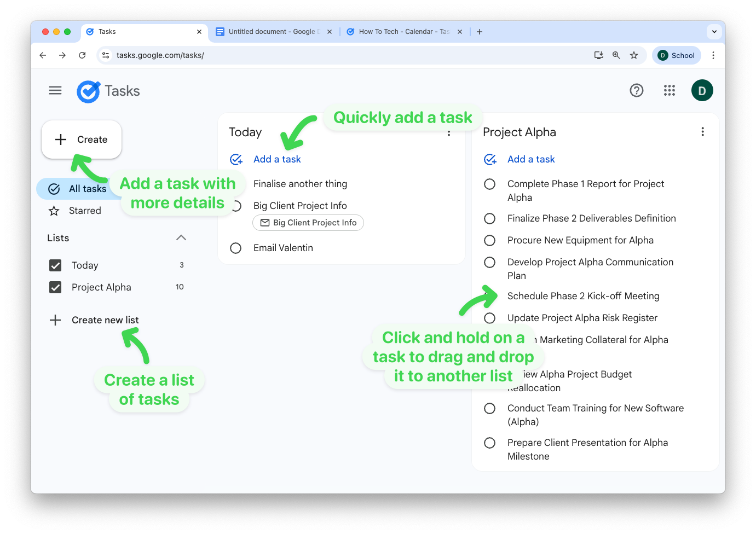
Task: Open the Project Alpha list options menu
Action: (x=702, y=132)
